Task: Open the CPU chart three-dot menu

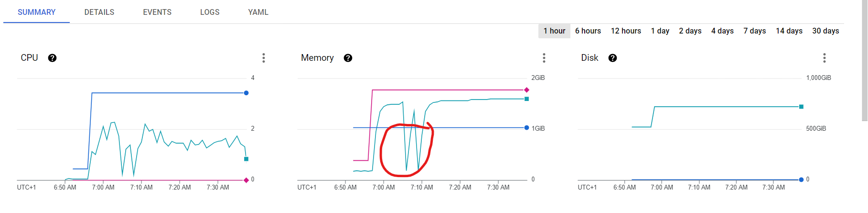Action: (264, 58)
